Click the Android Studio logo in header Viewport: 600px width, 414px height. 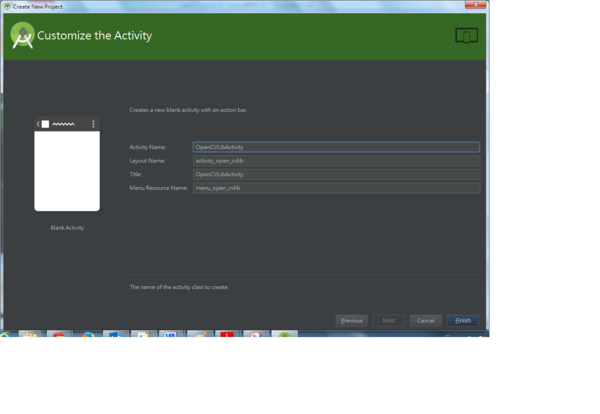click(x=22, y=36)
